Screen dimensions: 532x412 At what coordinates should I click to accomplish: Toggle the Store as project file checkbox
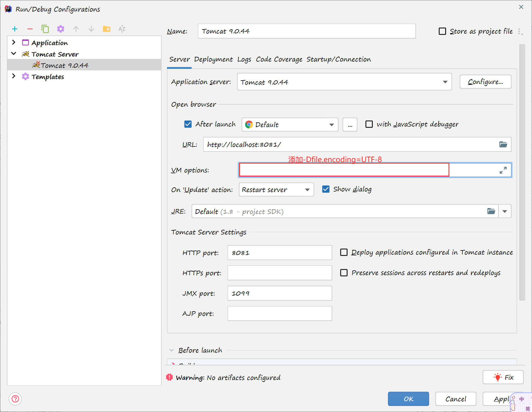pyautogui.click(x=442, y=31)
